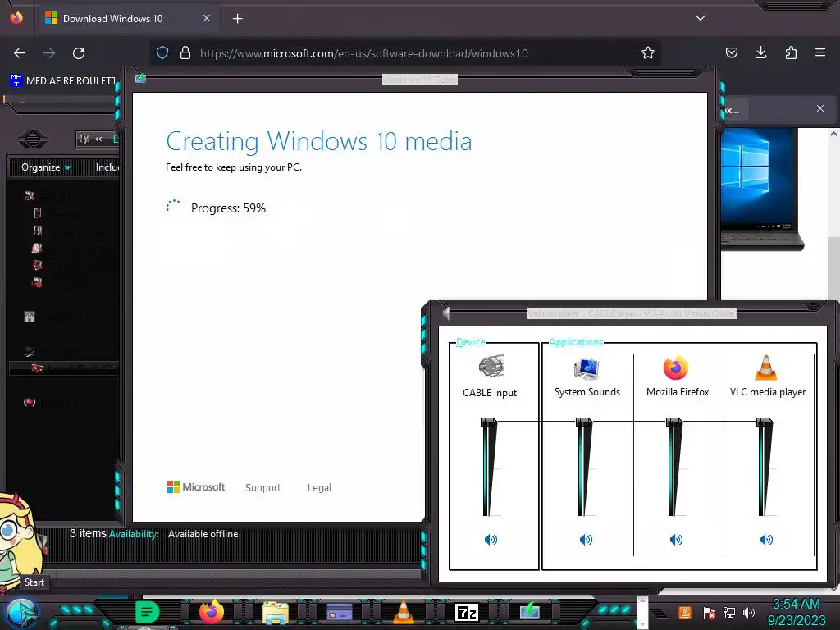Switch to Windows 10 Setup on taskbar
Viewport: 840px width, 630px height.
click(530, 610)
